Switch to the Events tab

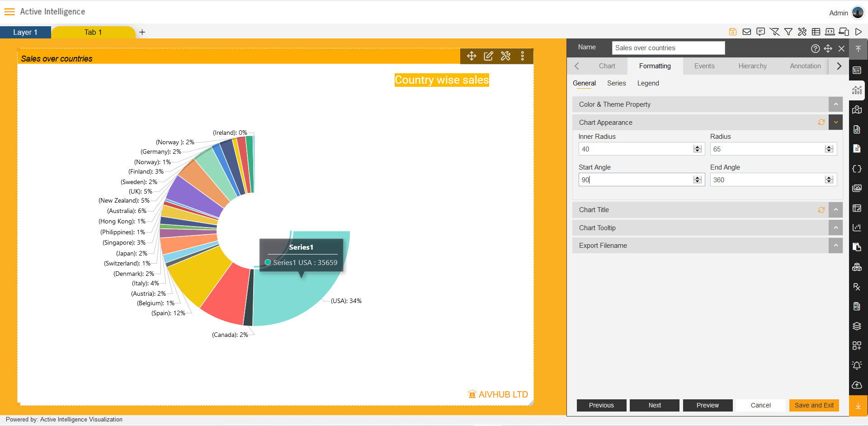pyautogui.click(x=704, y=66)
